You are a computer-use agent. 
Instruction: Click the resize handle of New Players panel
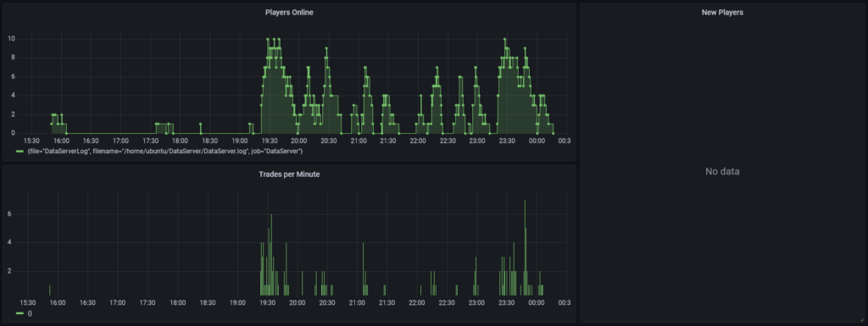[861, 320]
